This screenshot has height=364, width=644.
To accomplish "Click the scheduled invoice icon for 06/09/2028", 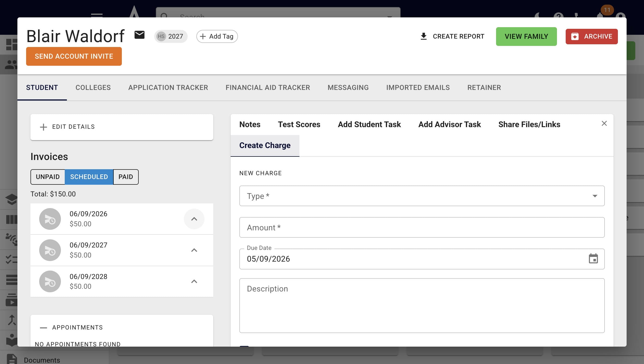I will 50,281.
